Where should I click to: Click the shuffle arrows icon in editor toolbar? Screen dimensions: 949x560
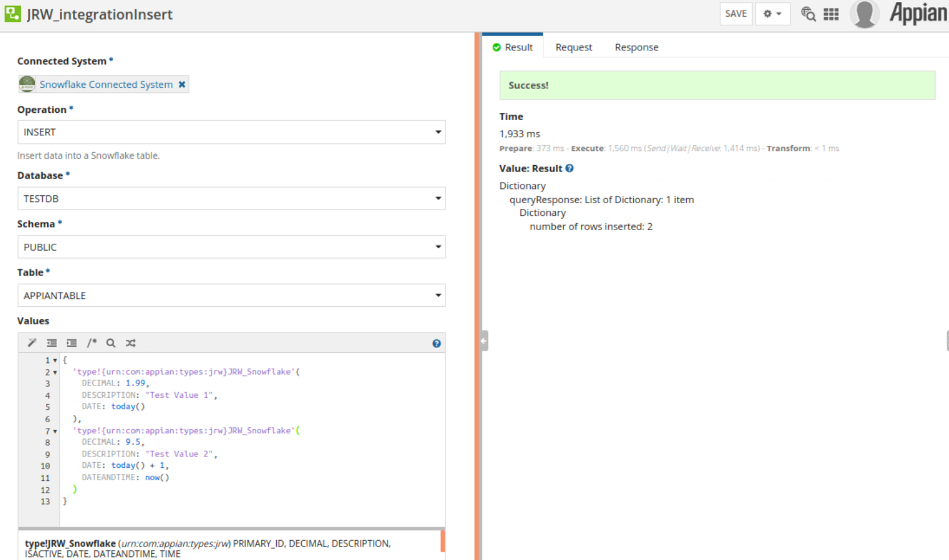point(130,343)
